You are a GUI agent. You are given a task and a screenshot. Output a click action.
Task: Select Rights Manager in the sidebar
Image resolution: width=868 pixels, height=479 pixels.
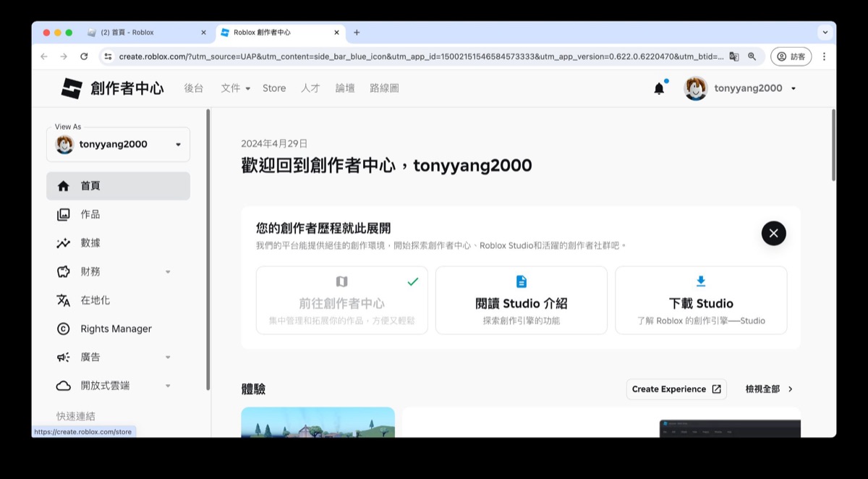(119, 329)
